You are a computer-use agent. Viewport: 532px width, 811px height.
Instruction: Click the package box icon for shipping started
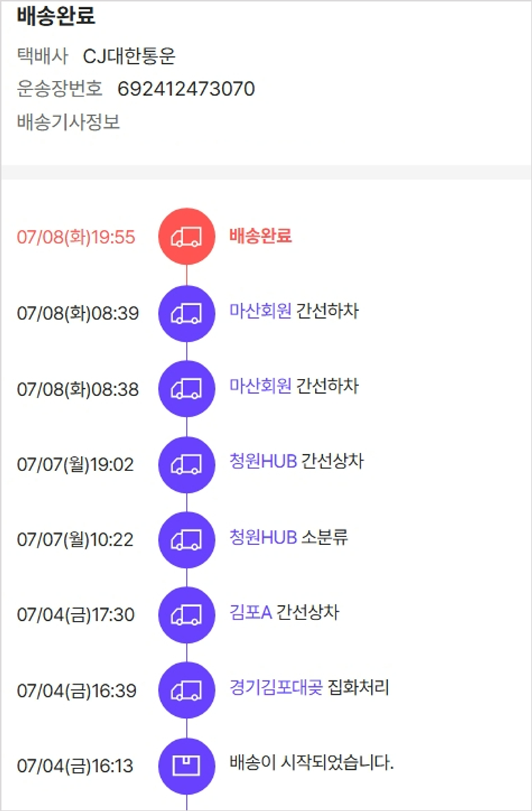click(x=187, y=766)
